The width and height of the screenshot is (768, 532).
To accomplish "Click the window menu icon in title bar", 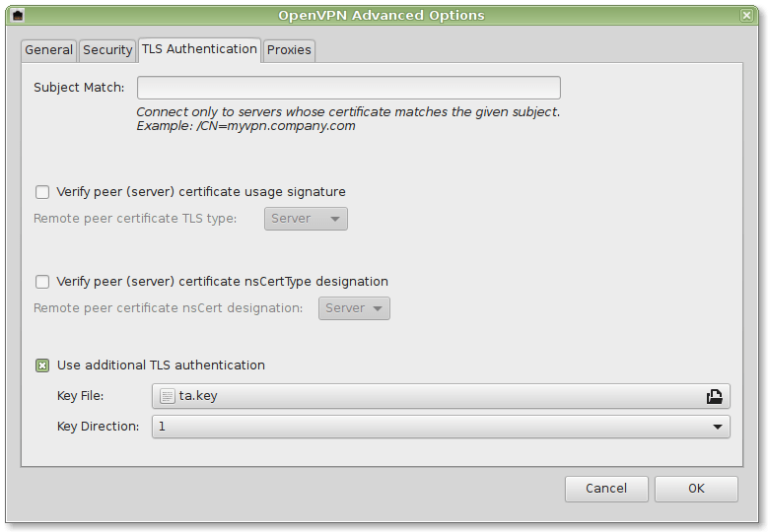I will click(18, 15).
